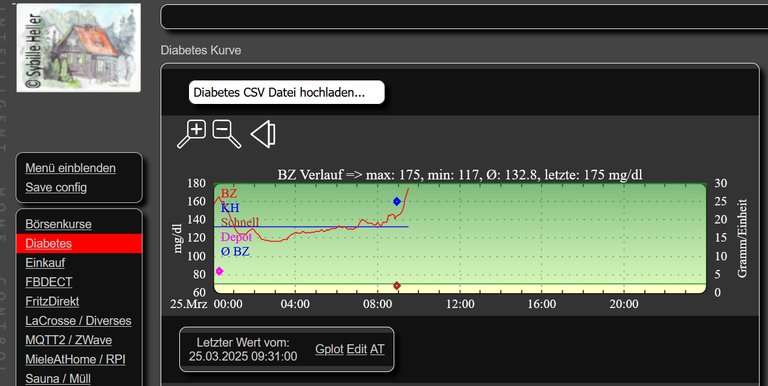Click Menü einblenden link
Viewport: 768px width, 386px height.
pos(71,168)
